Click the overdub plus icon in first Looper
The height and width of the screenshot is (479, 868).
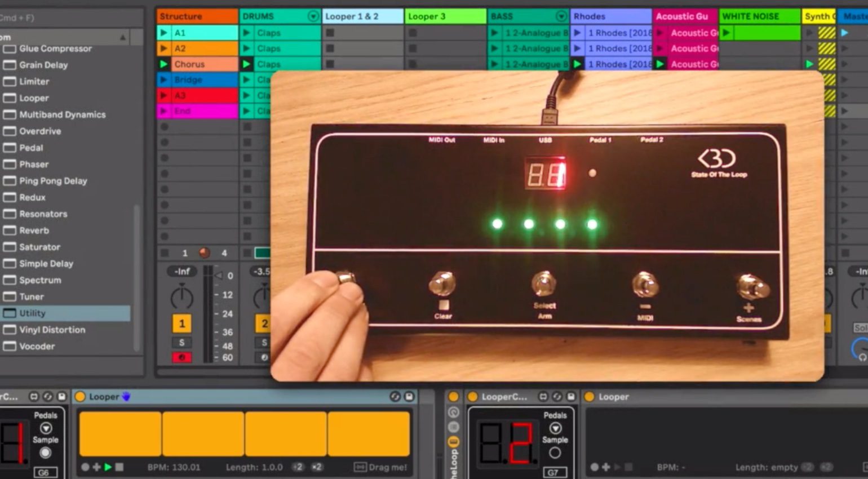click(x=96, y=467)
